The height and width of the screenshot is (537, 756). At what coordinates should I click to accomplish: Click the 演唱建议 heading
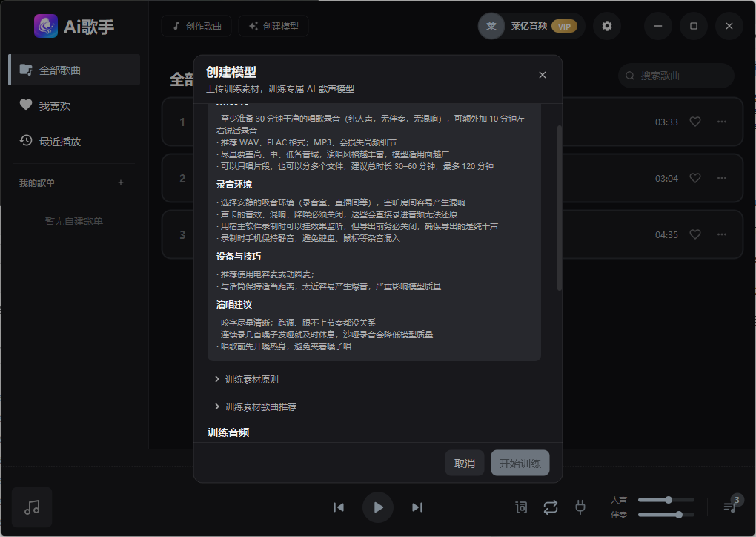point(233,304)
